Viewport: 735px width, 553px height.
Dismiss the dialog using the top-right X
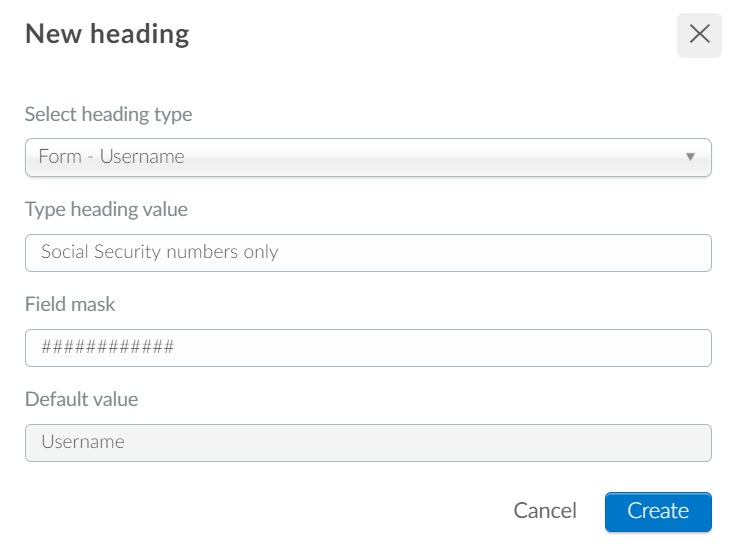point(699,35)
